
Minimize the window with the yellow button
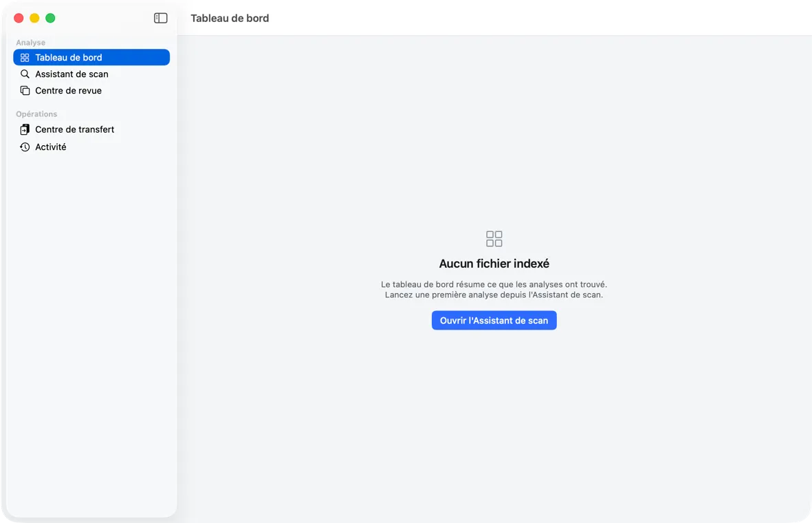[x=34, y=18]
